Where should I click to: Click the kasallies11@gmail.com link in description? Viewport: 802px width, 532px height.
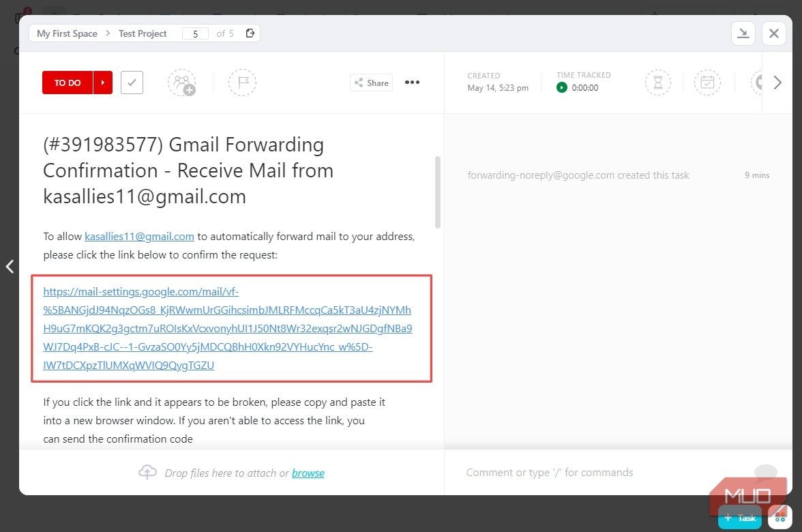pos(139,236)
